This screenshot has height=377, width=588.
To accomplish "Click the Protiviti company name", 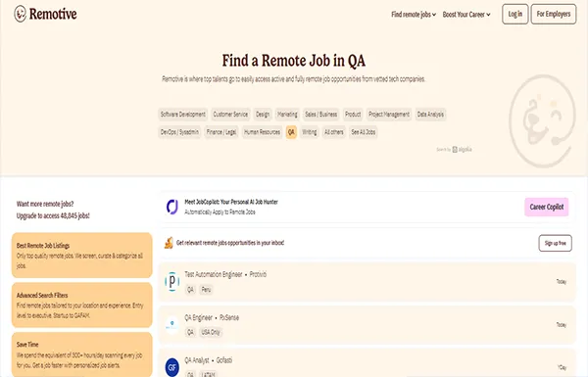I will pyautogui.click(x=258, y=275).
